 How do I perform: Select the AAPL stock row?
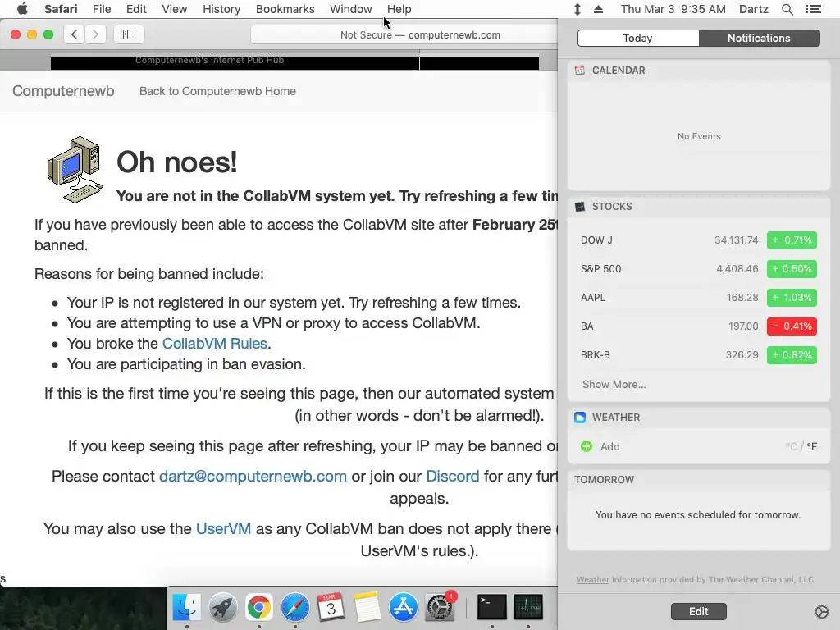click(699, 297)
